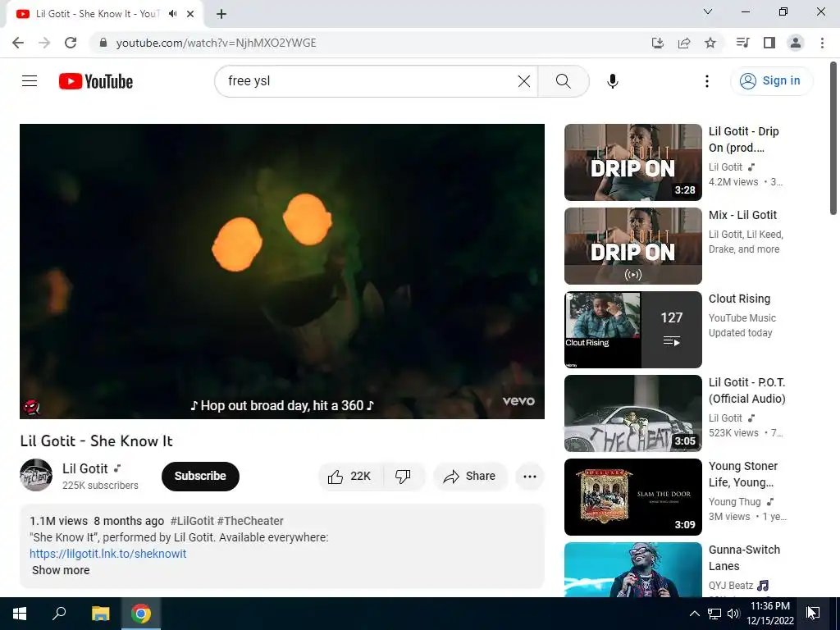The height and width of the screenshot is (630, 840).
Task: Select the Lil Gotit - She Know It tab
Action: point(98,14)
